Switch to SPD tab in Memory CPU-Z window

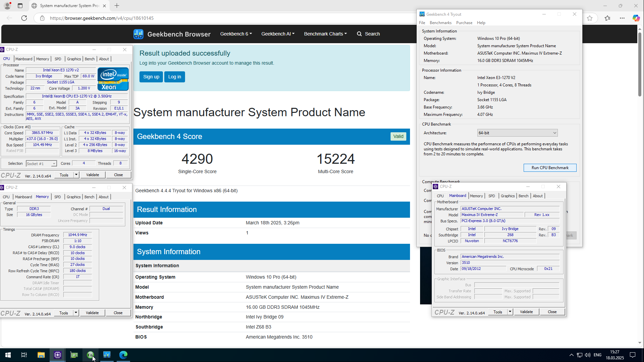click(58, 197)
